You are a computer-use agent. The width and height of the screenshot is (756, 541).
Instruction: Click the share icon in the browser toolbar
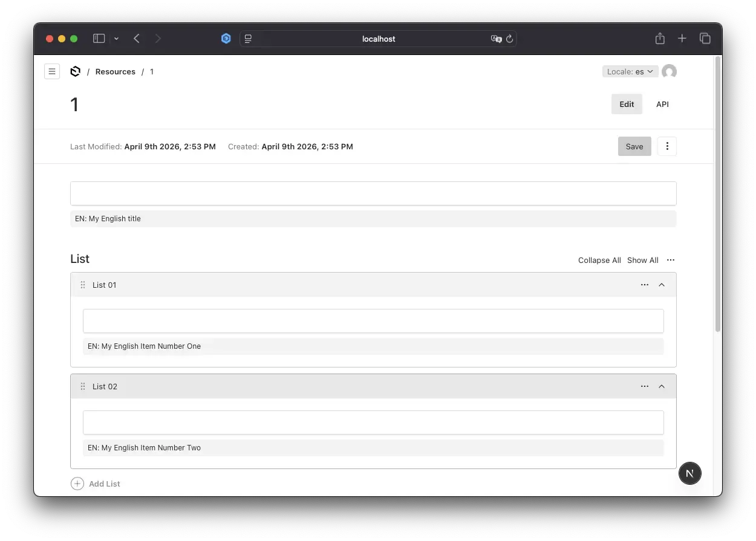click(660, 38)
